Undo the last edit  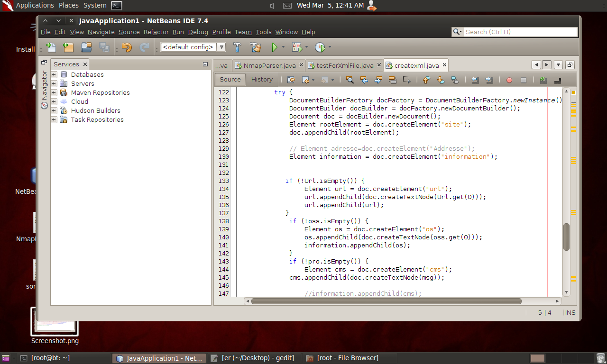pyautogui.click(x=127, y=47)
